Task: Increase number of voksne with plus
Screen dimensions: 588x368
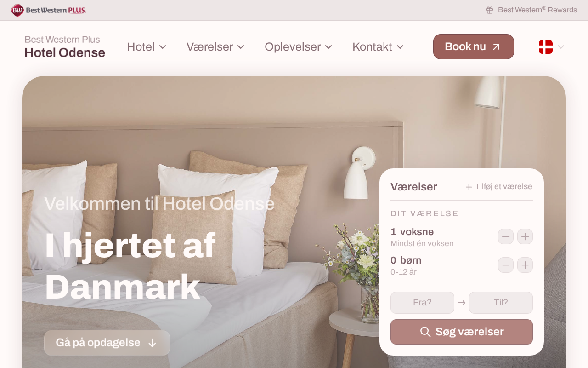Action: [525, 236]
